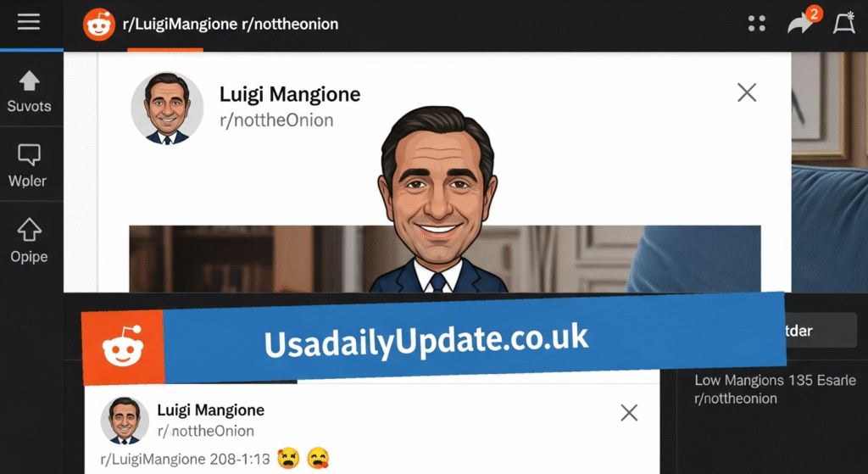Click the dizzy face emoji reaction
The height and width of the screenshot is (474, 868).
pyautogui.click(x=288, y=458)
